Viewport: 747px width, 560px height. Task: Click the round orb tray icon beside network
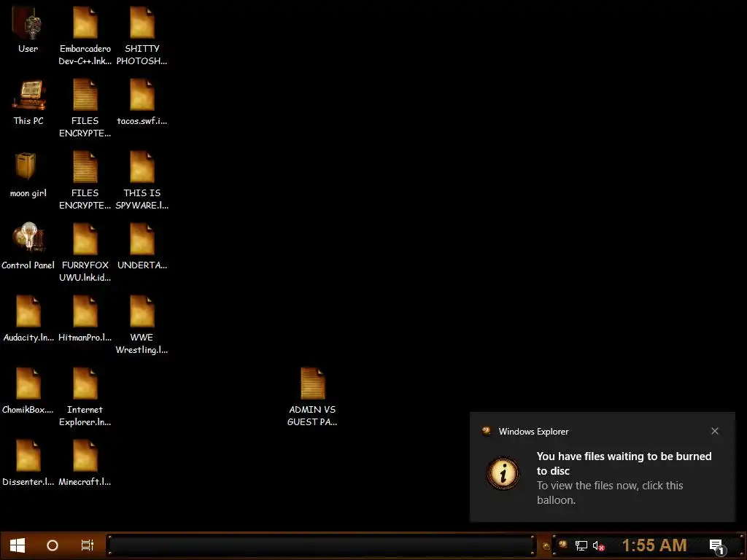pyautogui.click(x=563, y=545)
